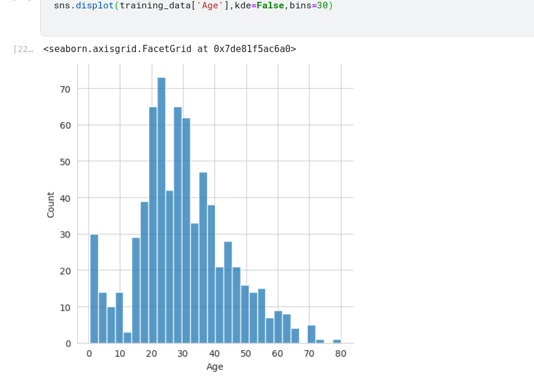Click the rightmost histogram bar near age 80
The image size is (534, 392).
[337, 341]
